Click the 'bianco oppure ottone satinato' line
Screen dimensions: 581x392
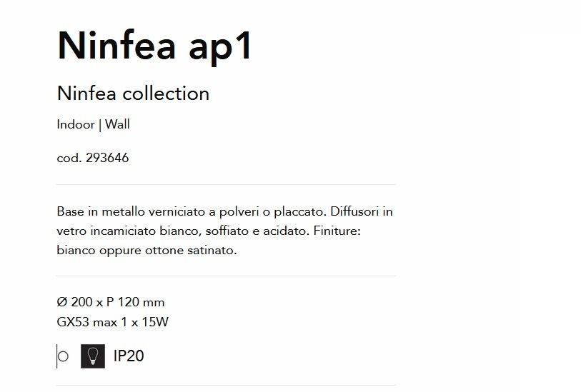coord(147,250)
